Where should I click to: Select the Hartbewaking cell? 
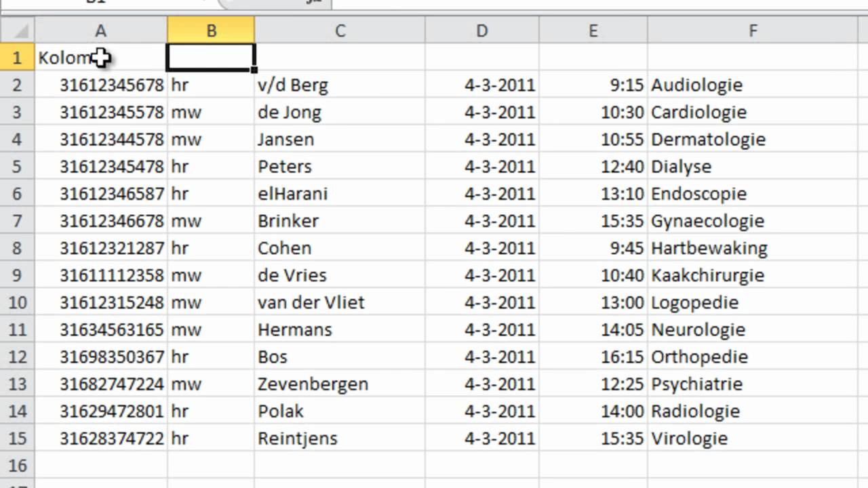tap(709, 248)
